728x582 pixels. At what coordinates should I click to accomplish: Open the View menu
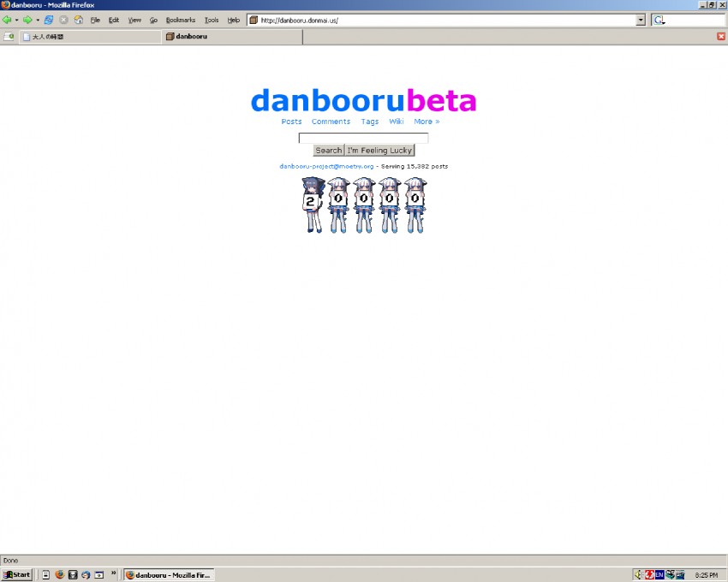coord(134,21)
